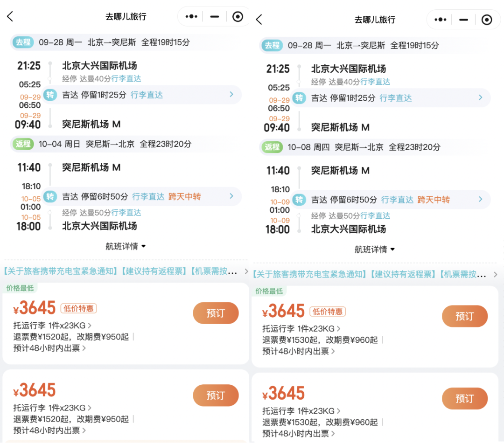This screenshot has height=444, width=504.
Task: Tap the first 预订 booking button
Action: (216, 313)
